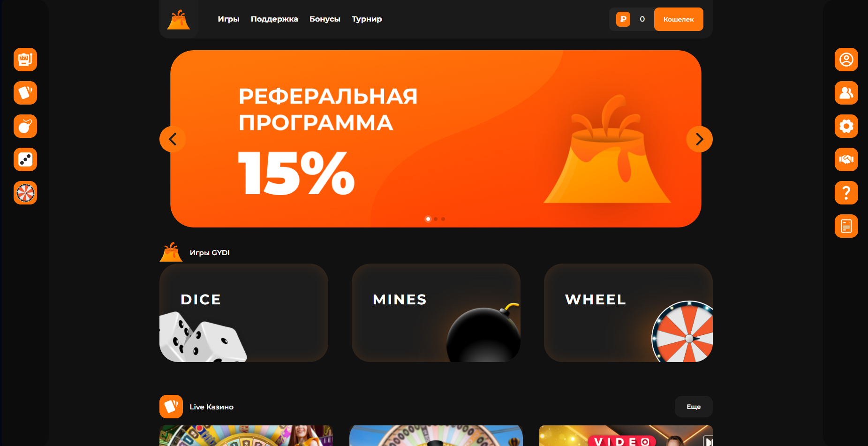Image resolution: width=868 pixels, height=446 pixels.
Task: Open the slots machine sidebar icon
Action: [x=25, y=60]
